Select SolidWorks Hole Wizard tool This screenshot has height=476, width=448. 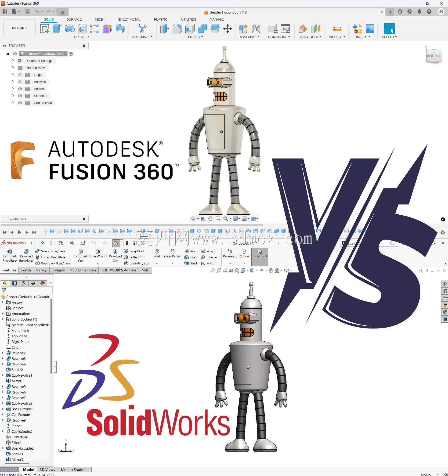click(x=98, y=254)
